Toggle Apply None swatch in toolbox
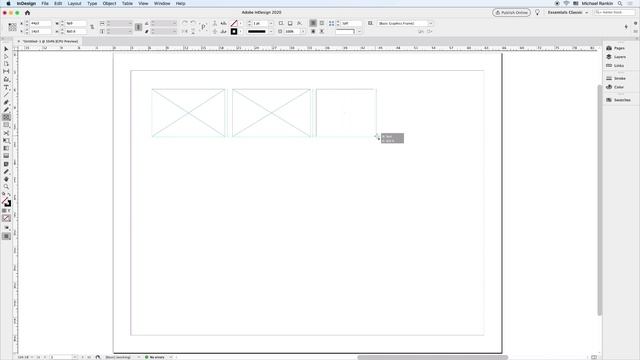The image size is (640, 360). coord(6,218)
